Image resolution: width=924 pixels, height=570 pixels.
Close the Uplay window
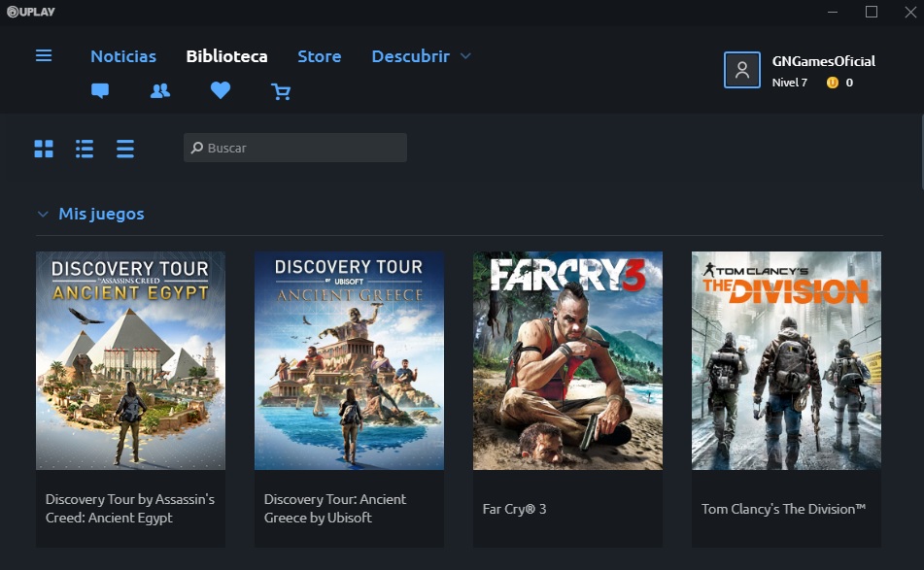[x=910, y=12]
